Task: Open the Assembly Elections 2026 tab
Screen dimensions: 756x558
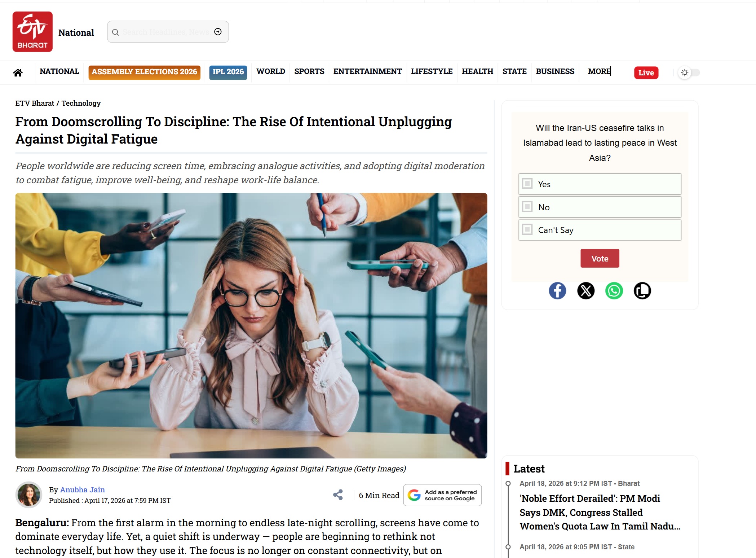Action: click(144, 72)
